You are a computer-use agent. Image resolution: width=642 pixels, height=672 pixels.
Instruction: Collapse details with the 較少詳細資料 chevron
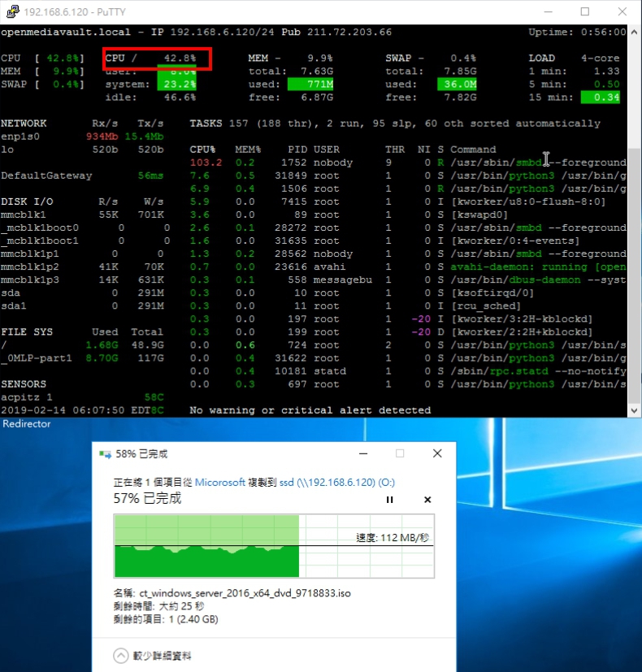click(x=121, y=656)
